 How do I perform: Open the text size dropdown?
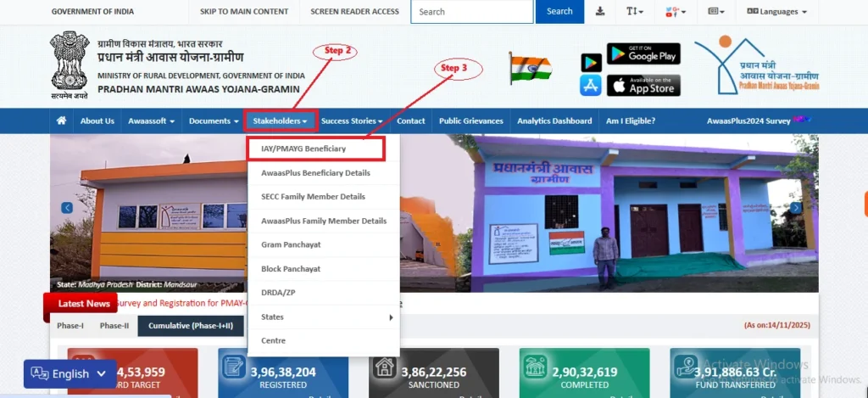click(x=634, y=12)
